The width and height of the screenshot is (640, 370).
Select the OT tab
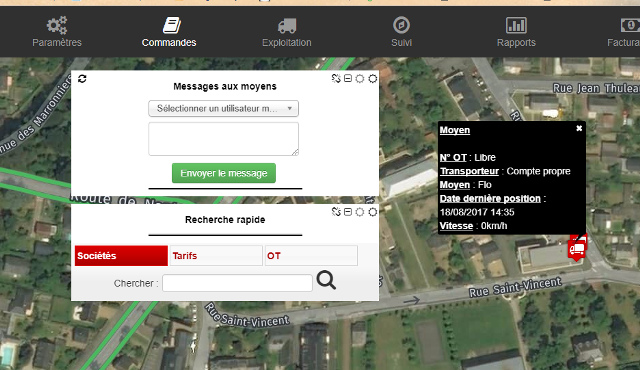(x=311, y=256)
